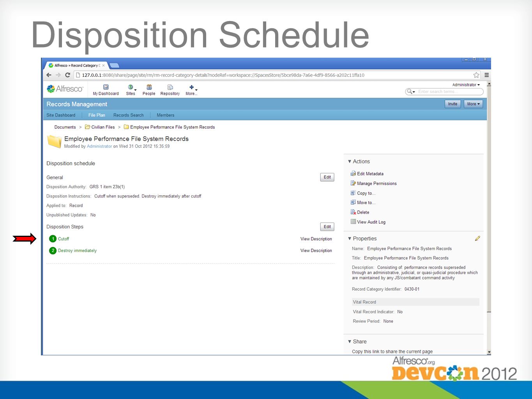Screen dimensions: 532x399
Task: Close the Alfresco browser tab
Action: point(103,65)
